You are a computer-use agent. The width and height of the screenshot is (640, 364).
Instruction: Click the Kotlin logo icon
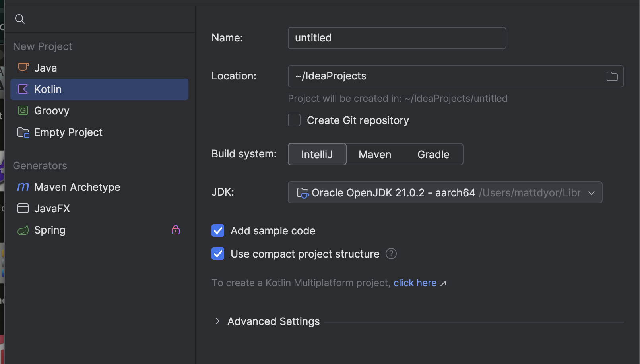[23, 89]
